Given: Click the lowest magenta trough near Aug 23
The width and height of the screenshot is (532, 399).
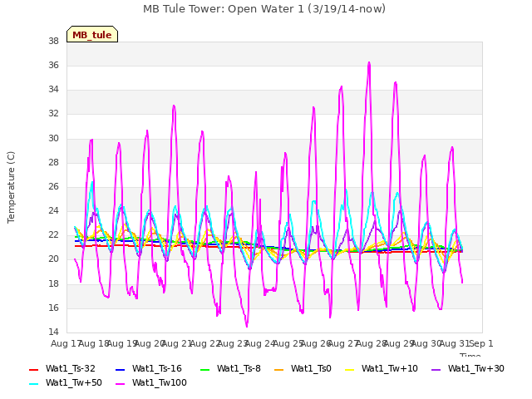Looking at the screenshot, I should pos(247,327).
